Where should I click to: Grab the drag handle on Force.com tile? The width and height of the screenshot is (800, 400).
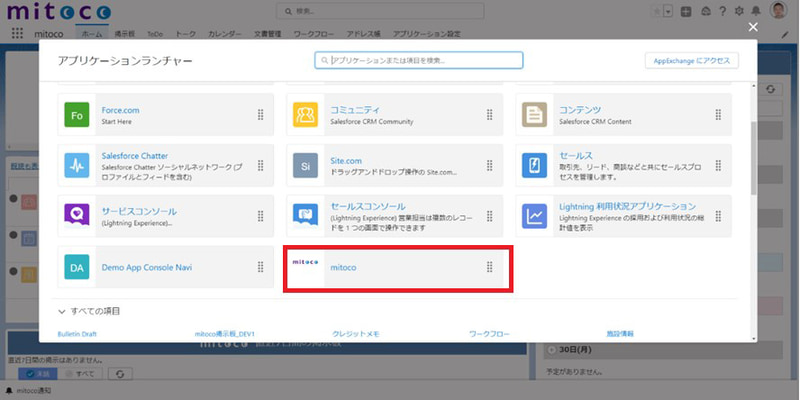click(x=261, y=115)
